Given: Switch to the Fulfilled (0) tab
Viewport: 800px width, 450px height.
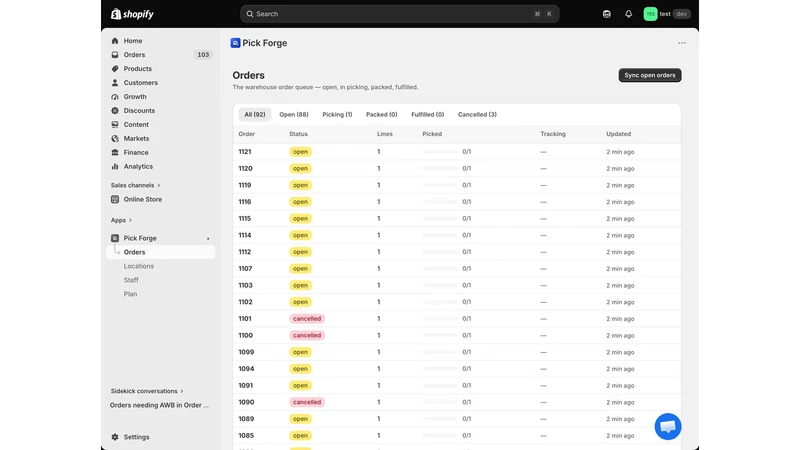Looking at the screenshot, I should click(x=428, y=114).
